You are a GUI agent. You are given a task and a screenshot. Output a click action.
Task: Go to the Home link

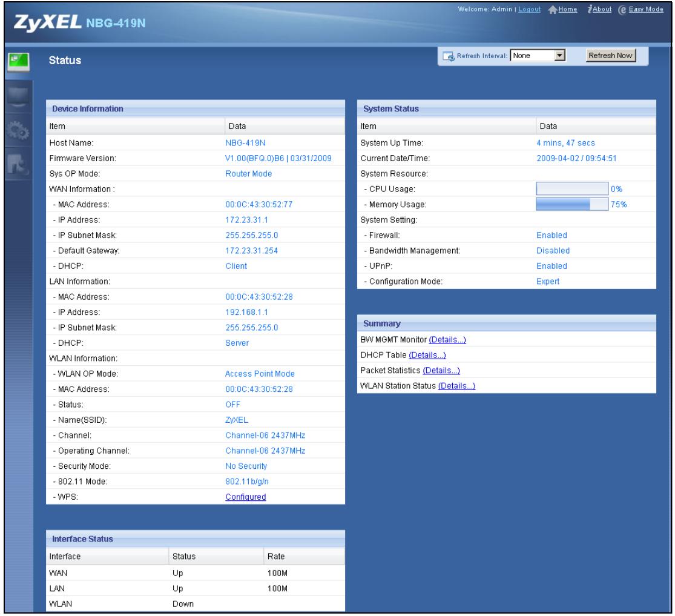click(x=568, y=10)
